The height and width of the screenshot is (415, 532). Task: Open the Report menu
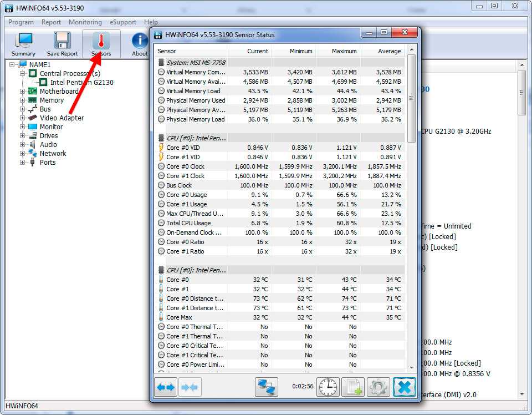(x=51, y=22)
